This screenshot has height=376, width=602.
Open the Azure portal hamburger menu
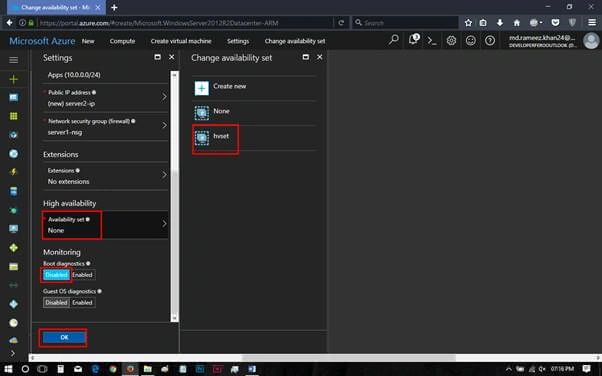click(13, 60)
